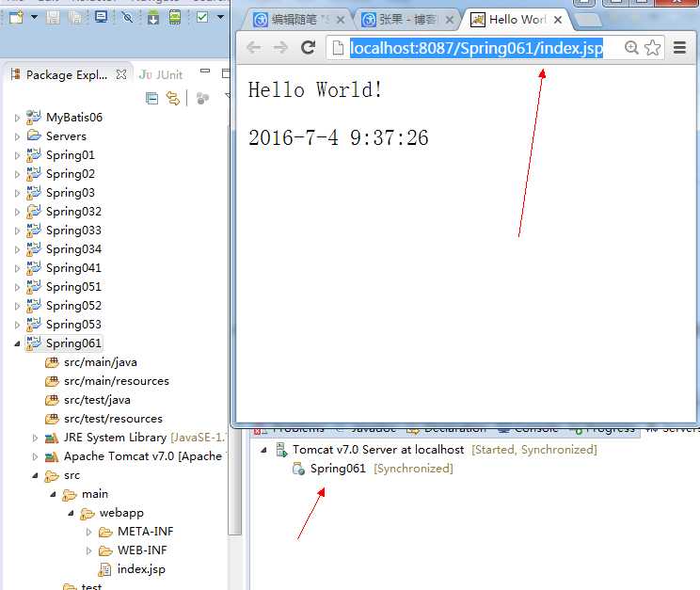700x590 pixels.
Task: Close the Package Explorer view
Action: tap(121, 74)
